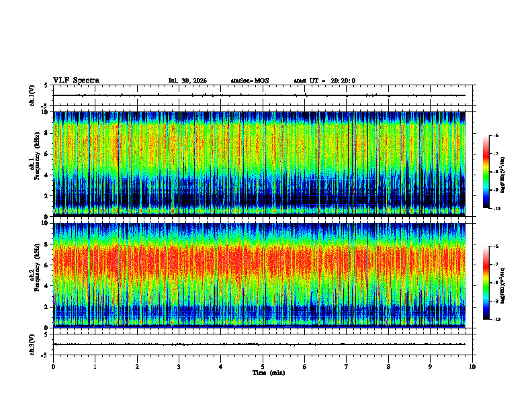Click the "-6" label on ch.1 color bar

[x=496, y=135]
